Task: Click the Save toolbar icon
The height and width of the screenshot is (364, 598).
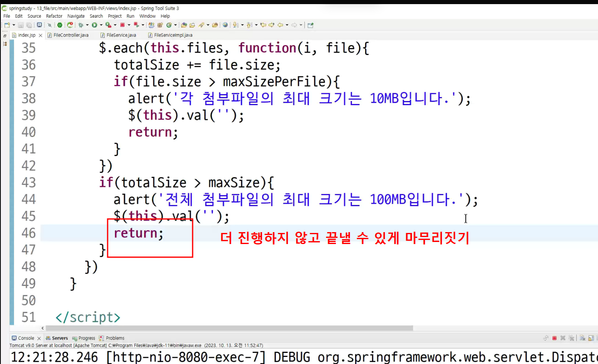Action: click(x=21, y=25)
